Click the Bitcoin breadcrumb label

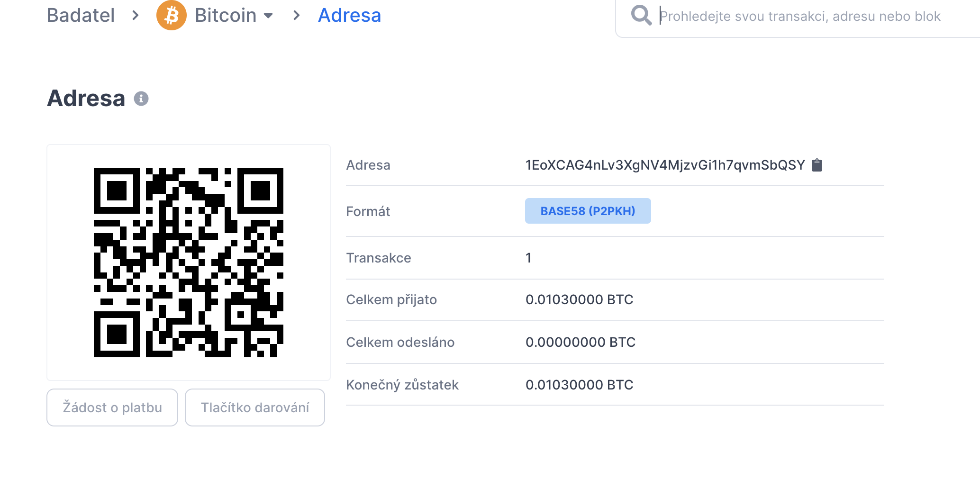226,16
